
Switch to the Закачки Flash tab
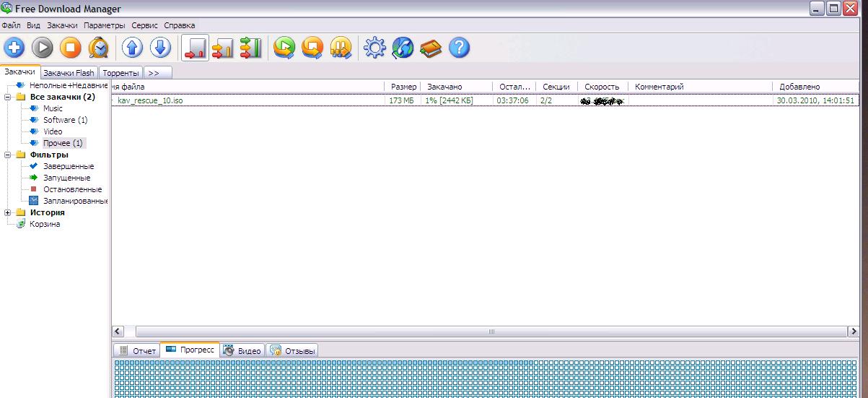[x=69, y=73]
